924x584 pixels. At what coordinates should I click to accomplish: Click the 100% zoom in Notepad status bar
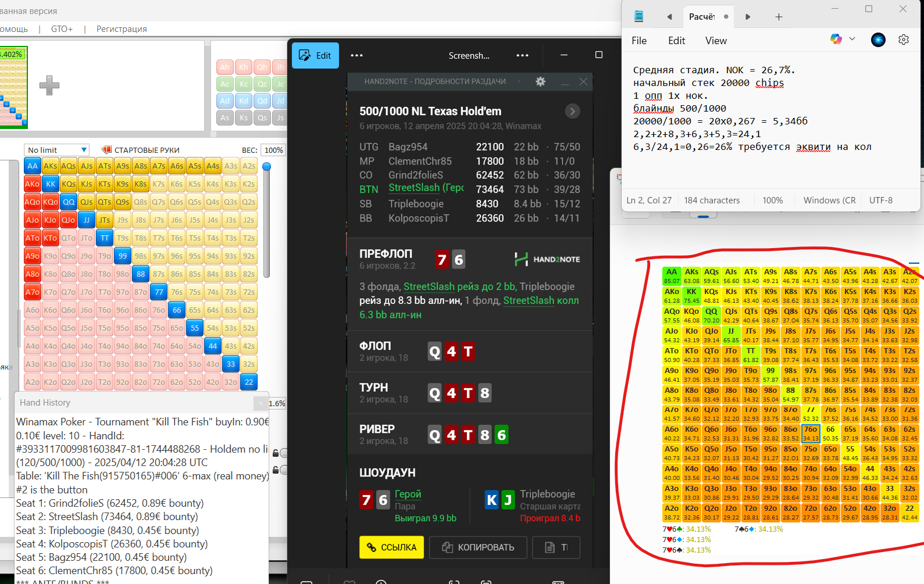pos(772,200)
